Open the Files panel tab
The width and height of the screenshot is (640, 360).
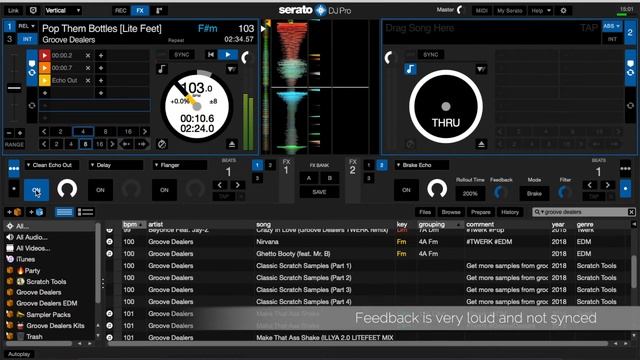425,212
